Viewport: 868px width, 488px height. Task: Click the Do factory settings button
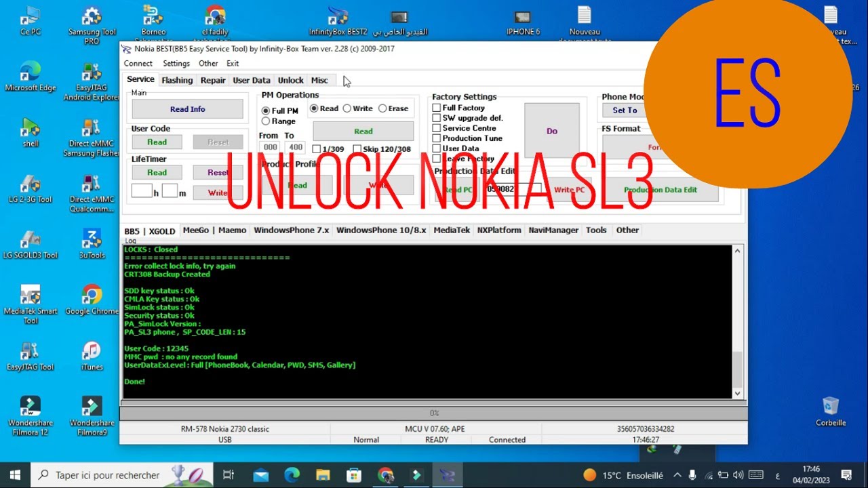(552, 131)
